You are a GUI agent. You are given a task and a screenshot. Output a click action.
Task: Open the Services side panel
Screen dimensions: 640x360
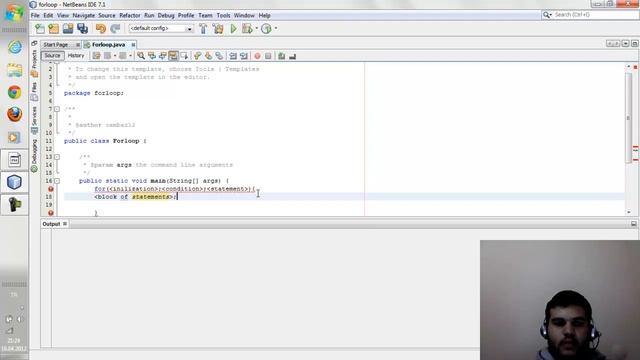pos(34,120)
